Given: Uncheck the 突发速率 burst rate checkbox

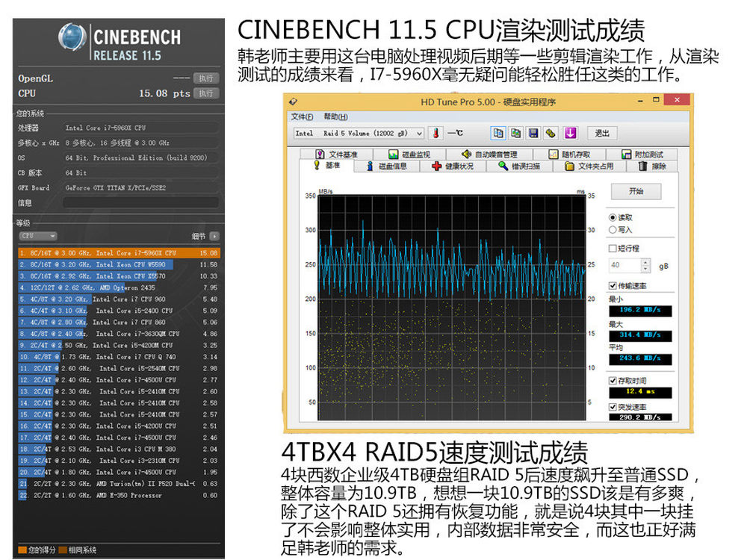Looking at the screenshot, I should coord(613,407).
